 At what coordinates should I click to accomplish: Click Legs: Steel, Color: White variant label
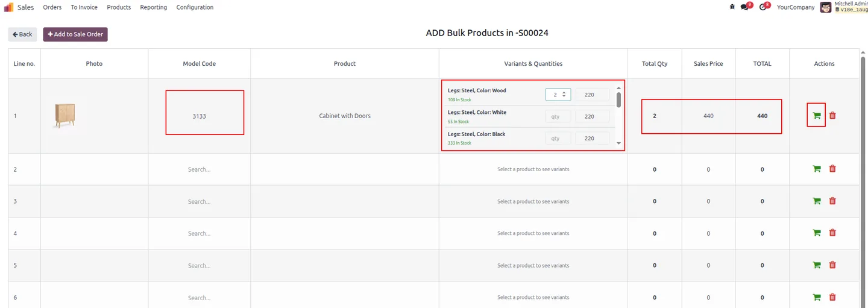click(x=477, y=112)
